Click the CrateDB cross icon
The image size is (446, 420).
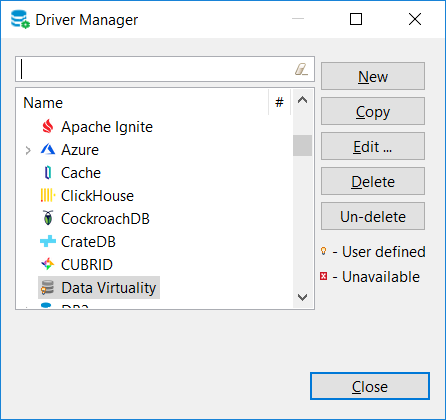click(x=48, y=241)
